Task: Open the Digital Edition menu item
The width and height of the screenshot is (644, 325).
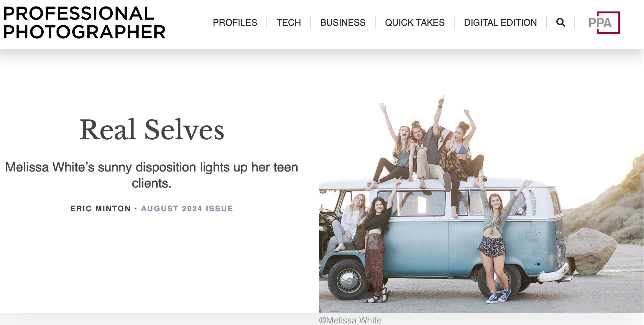Action: [500, 22]
